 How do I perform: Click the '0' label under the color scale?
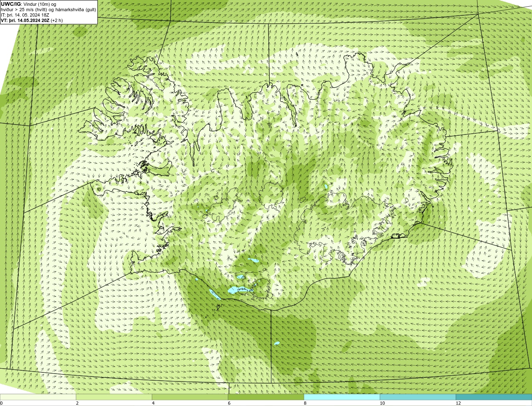coord(1,403)
